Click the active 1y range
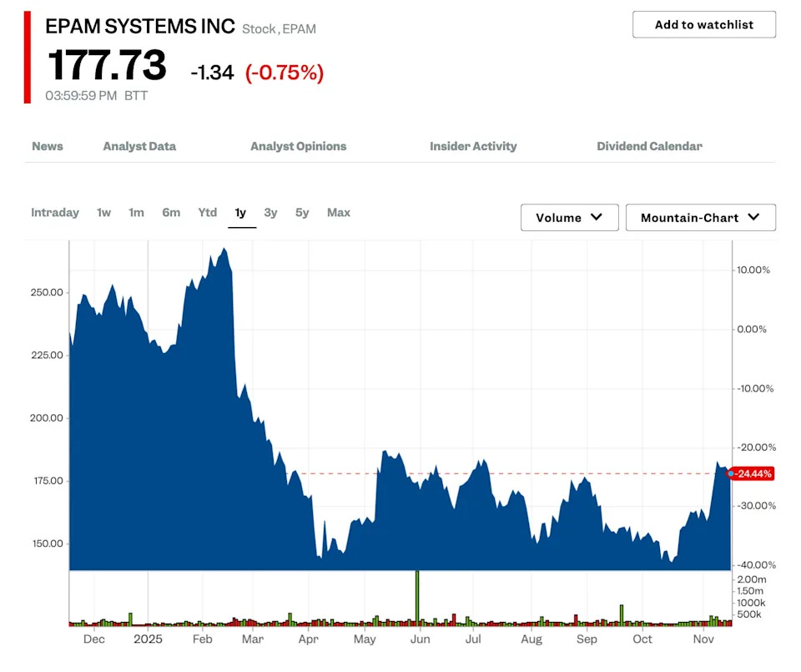The height and width of the screenshot is (672, 801). click(x=240, y=213)
